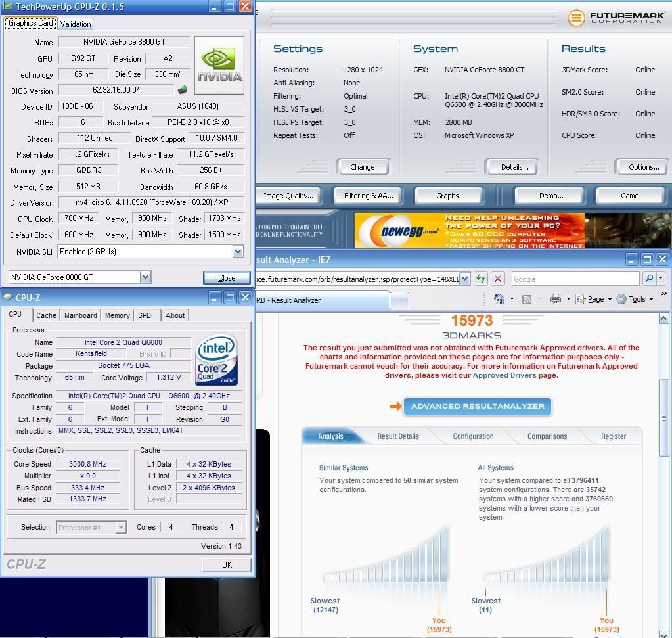Image resolution: width=672 pixels, height=638 pixels.
Task: Click the RB - Result Analyzer browser tab
Action: pyautogui.click(x=323, y=300)
